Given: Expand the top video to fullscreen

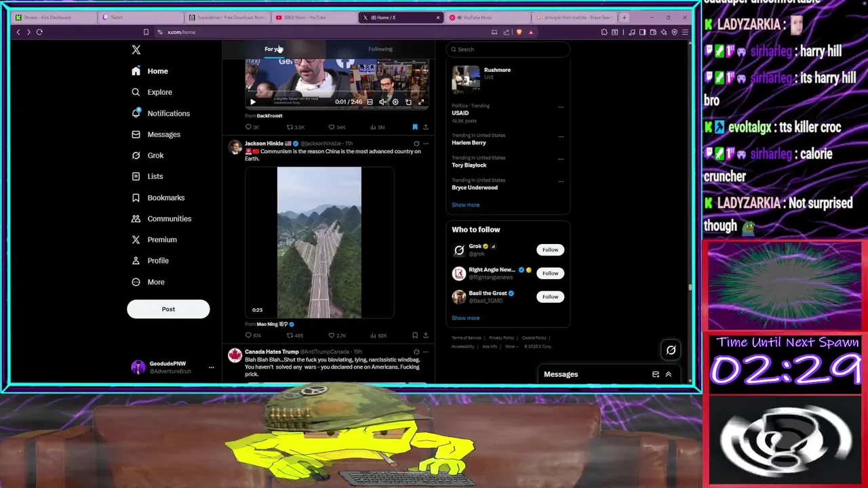Looking at the screenshot, I should [421, 102].
